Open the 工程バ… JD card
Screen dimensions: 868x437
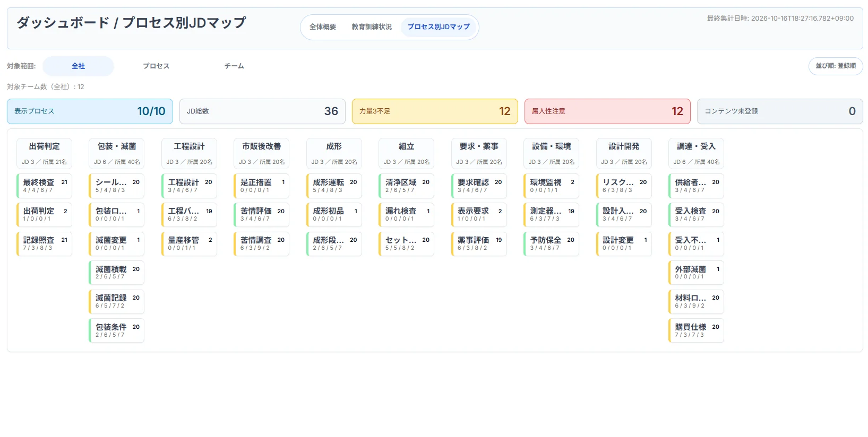tap(189, 215)
